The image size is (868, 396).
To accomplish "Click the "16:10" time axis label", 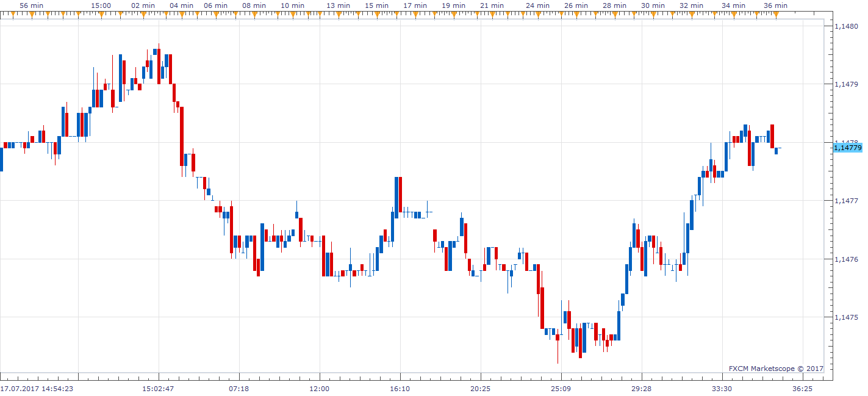I will [400, 389].
